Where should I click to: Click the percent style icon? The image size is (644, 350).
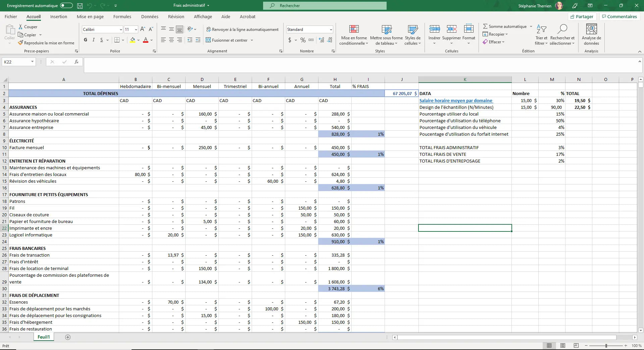click(x=303, y=40)
